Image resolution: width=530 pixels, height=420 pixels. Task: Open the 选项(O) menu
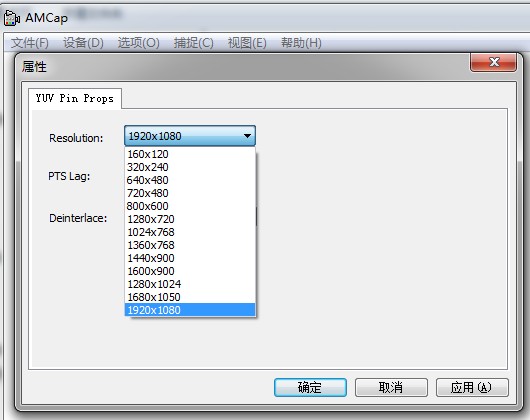(x=138, y=43)
